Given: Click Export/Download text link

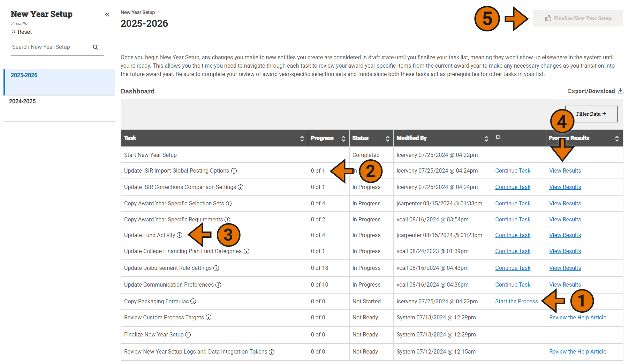Looking at the screenshot, I should (x=591, y=91).
